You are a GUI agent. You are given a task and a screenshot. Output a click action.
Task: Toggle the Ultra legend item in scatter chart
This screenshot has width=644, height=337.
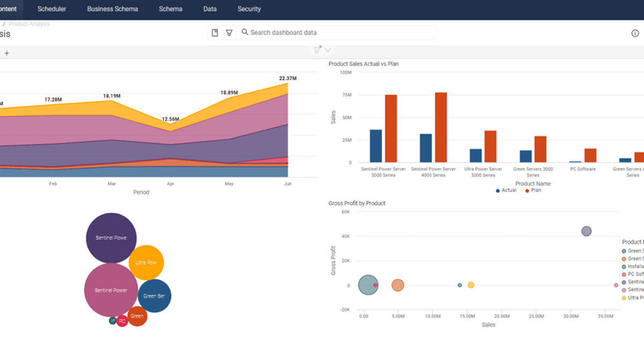pyautogui.click(x=633, y=297)
